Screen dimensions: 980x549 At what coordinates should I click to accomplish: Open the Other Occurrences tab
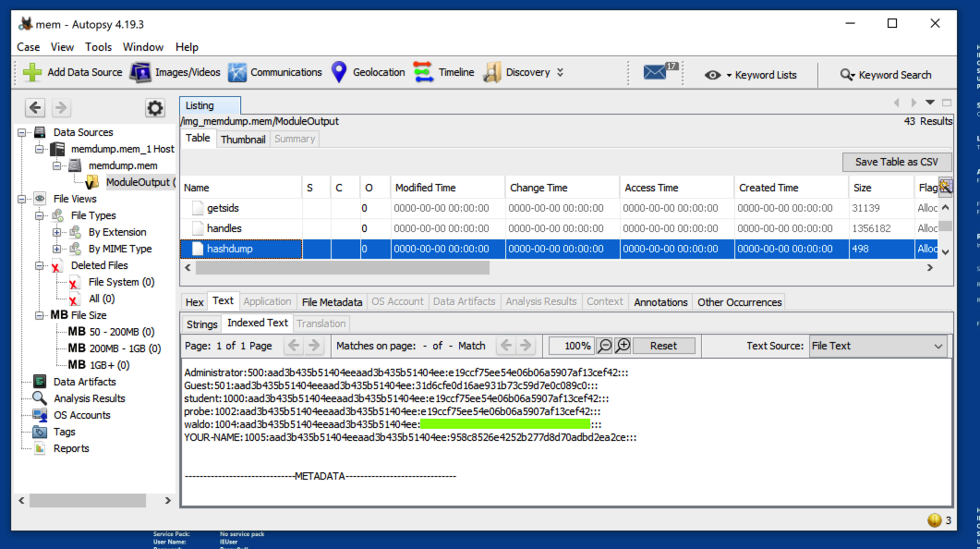739,302
